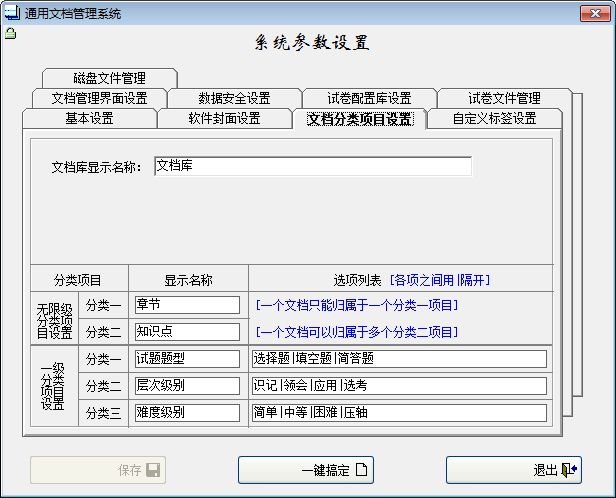Click the 试题题型 display name field
The image size is (616, 498).
point(187,359)
